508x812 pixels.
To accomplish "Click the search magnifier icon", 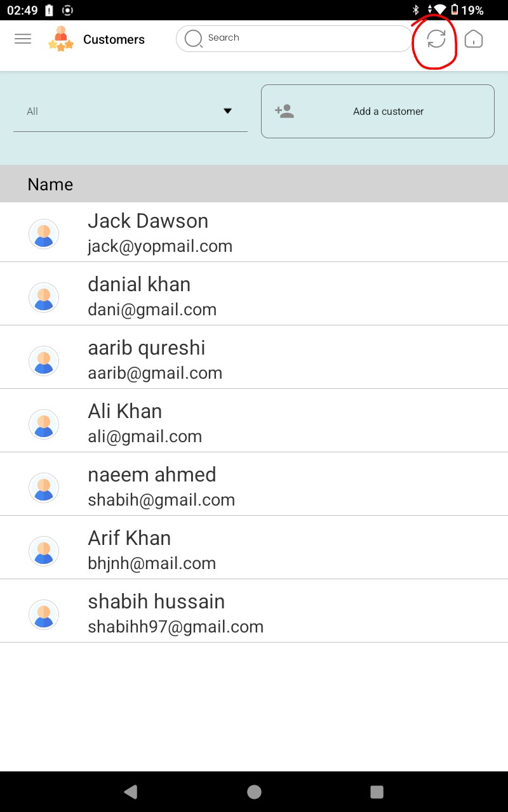I will (x=193, y=39).
